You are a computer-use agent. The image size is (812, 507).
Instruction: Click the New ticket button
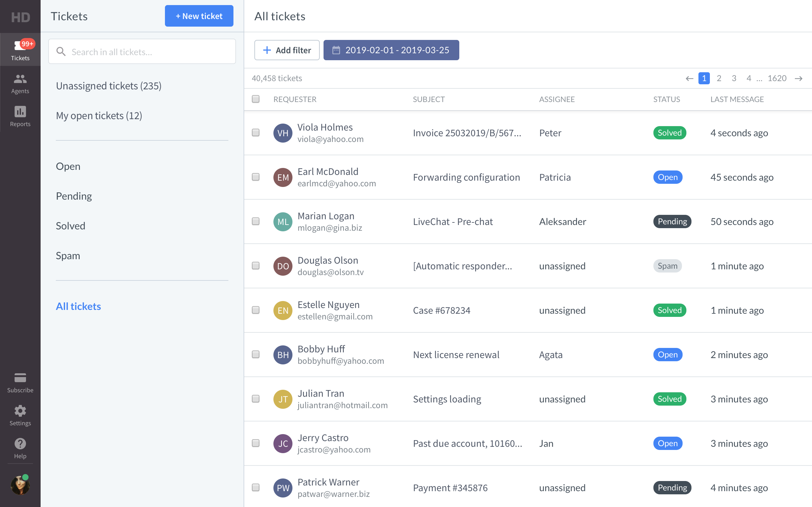(x=199, y=16)
